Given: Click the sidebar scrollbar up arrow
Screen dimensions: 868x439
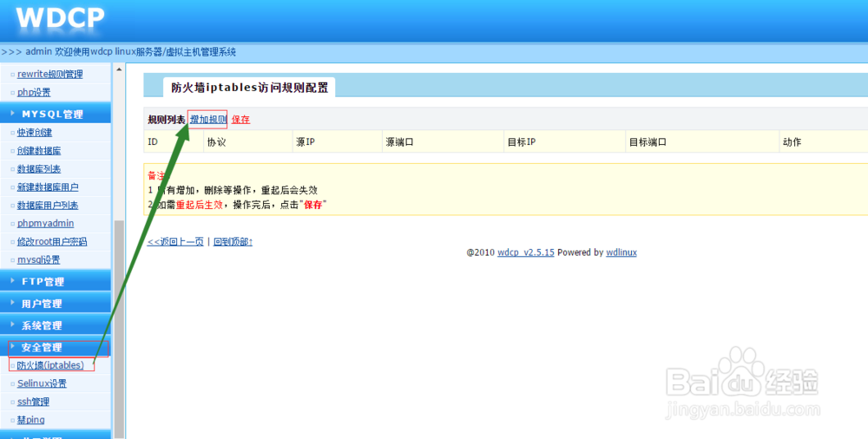Looking at the screenshot, I should (118, 69).
